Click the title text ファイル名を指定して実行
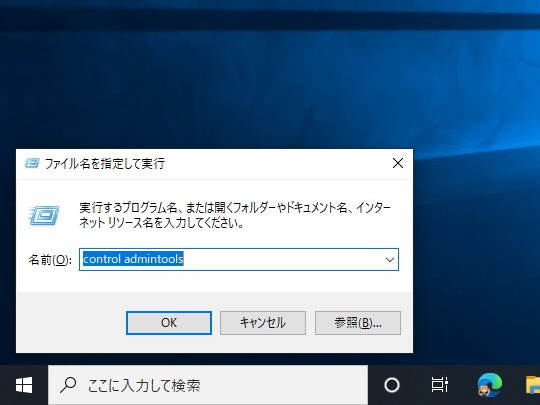Viewport: 540px width, 405px height. (105, 163)
